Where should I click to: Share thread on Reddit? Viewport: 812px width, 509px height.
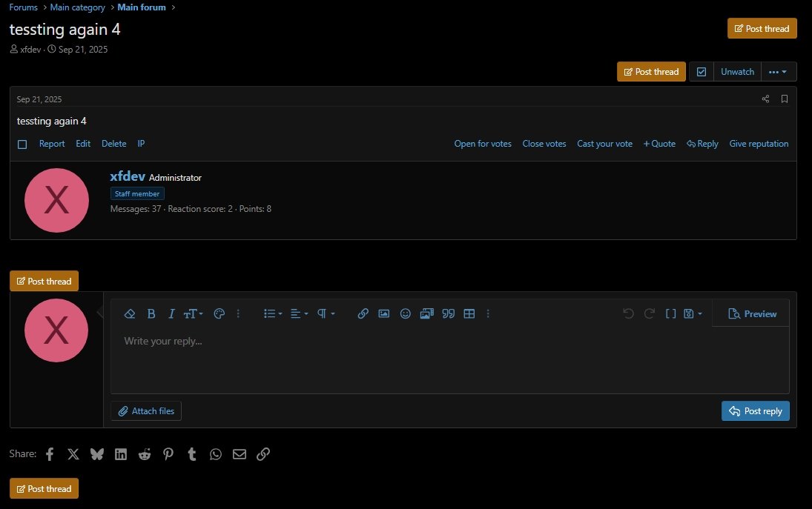point(145,454)
